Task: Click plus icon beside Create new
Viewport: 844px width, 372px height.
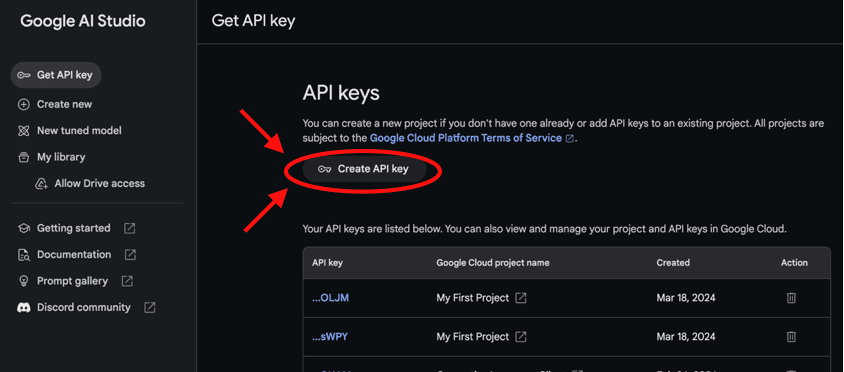Action: coord(24,104)
